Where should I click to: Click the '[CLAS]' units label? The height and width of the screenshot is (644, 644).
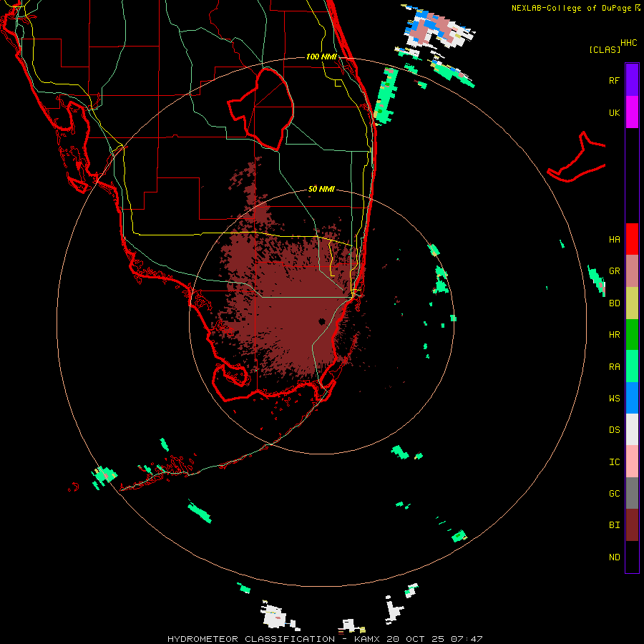point(605,49)
